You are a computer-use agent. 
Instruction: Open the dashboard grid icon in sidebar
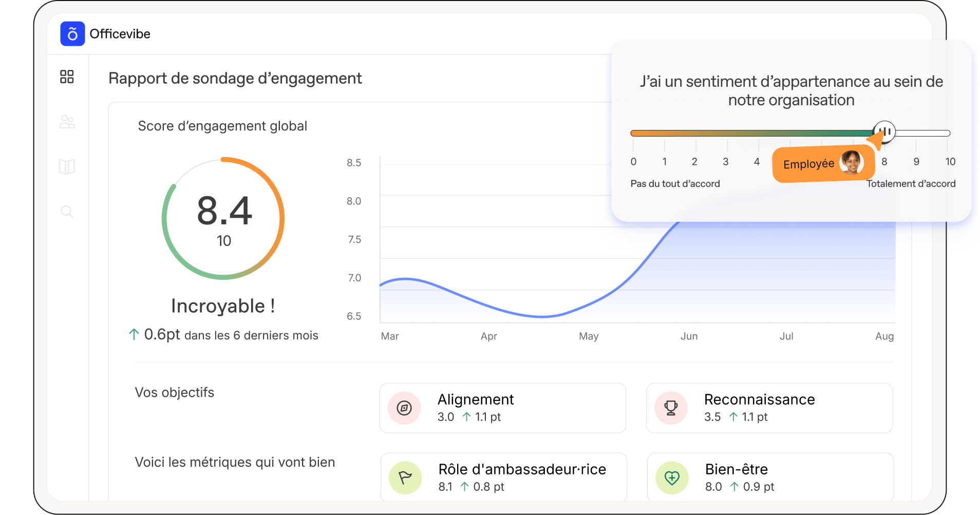point(67,77)
